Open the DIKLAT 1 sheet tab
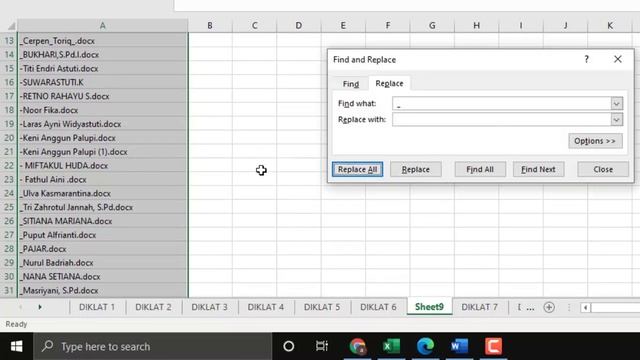Screen dimensions: 640x360 (x=97, y=307)
